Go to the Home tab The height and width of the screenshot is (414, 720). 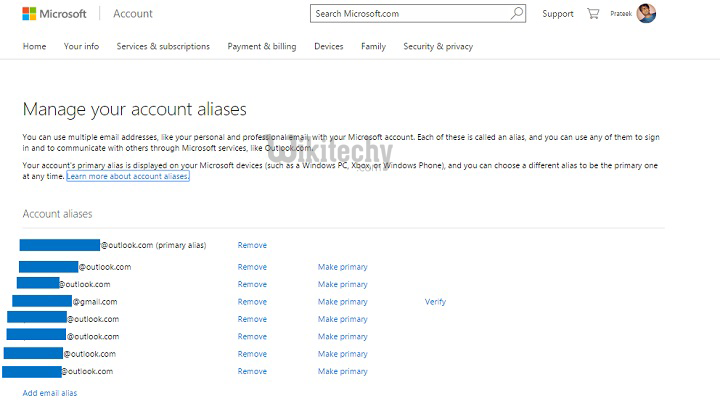click(x=34, y=46)
